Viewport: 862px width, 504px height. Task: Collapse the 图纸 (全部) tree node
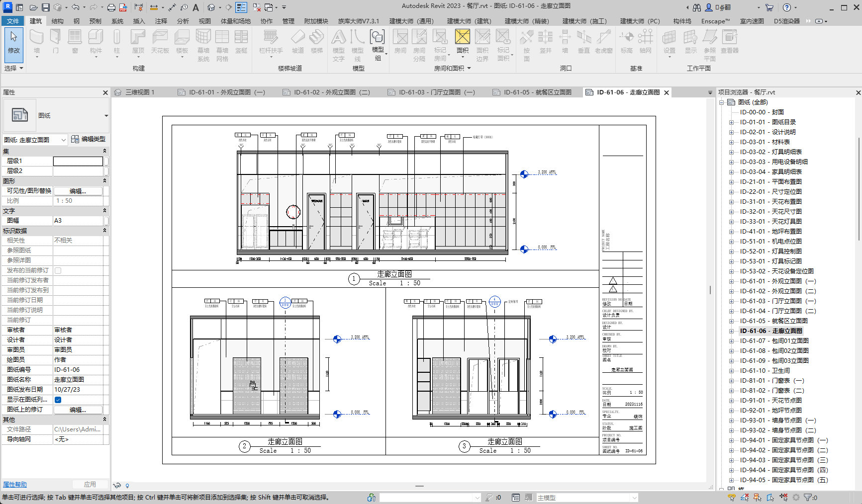(722, 102)
